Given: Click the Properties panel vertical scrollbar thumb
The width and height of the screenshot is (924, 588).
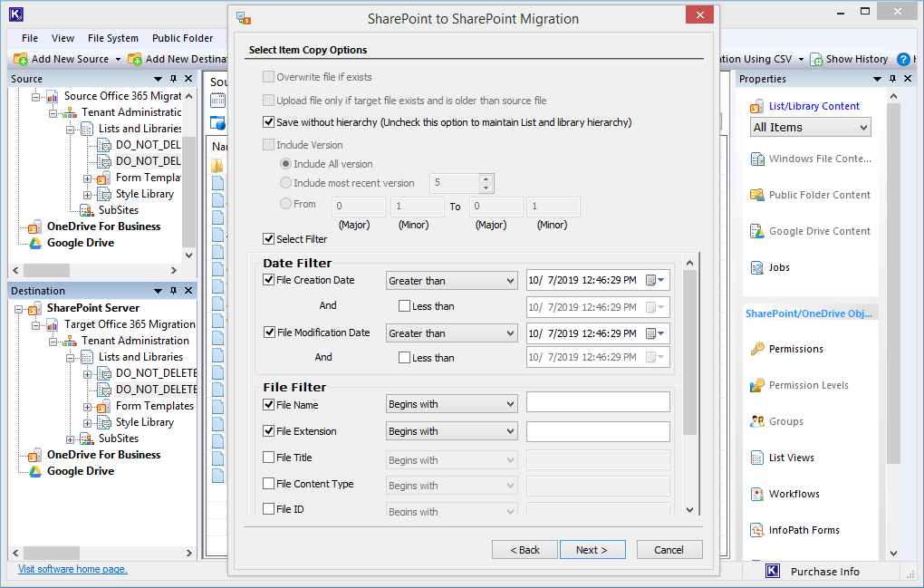Looking at the screenshot, I should pyautogui.click(x=893, y=283).
